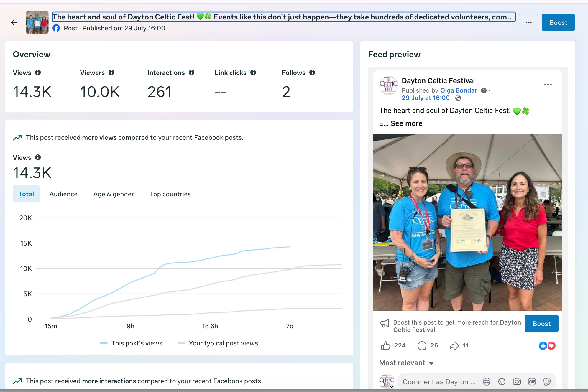Viewport: 588px width, 392px height.
Task: Go back using the left arrow icon
Action: pyautogui.click(x=14, y=22)
